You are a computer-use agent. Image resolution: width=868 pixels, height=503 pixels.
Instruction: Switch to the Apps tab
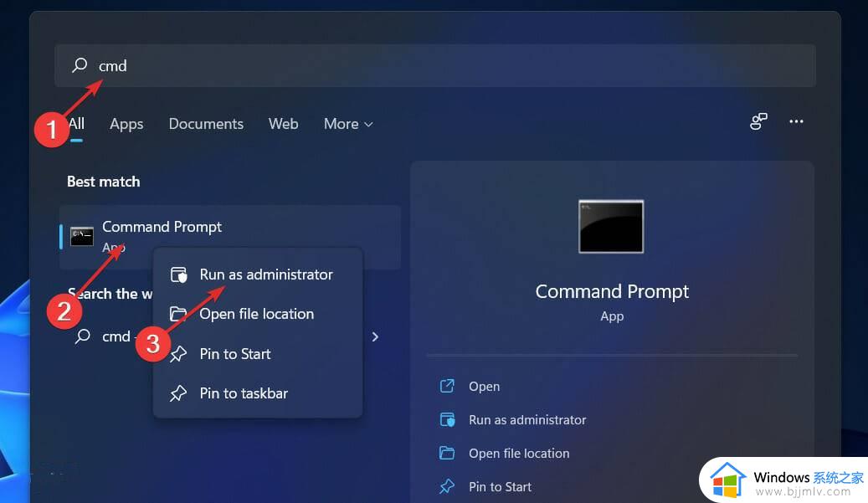(x=126, y=124)
